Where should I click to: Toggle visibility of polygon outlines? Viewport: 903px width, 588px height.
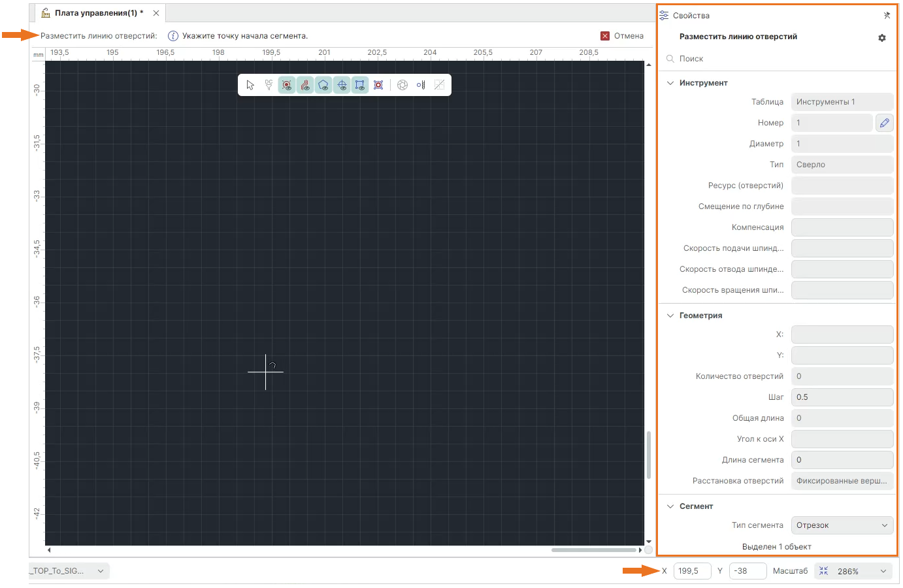323,85
